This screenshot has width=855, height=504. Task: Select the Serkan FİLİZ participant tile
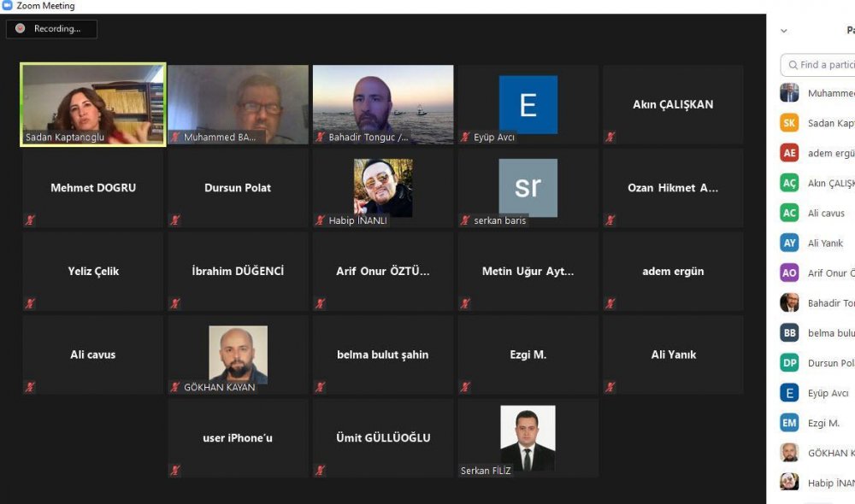[528, 437]
